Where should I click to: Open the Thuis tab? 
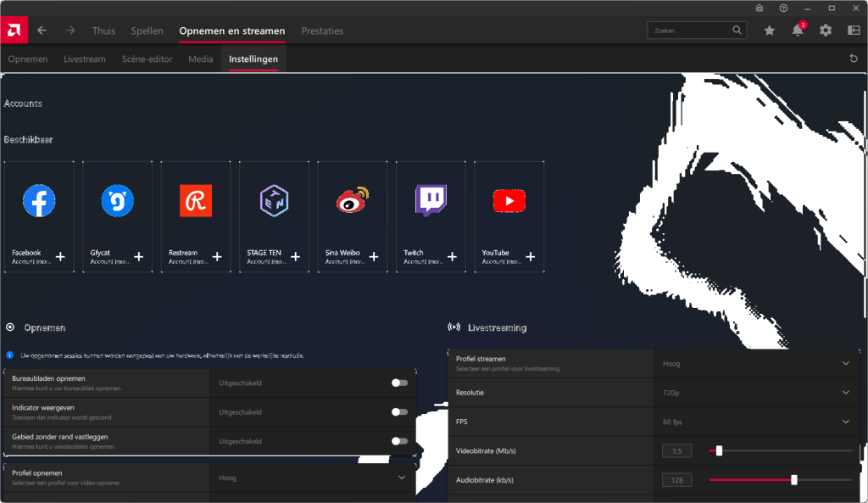[103, 31]
